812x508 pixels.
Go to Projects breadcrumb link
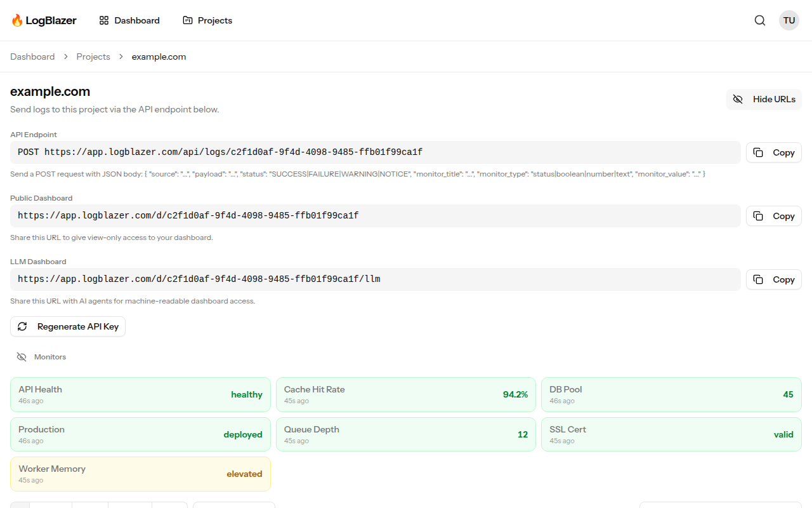coord(93,57)
